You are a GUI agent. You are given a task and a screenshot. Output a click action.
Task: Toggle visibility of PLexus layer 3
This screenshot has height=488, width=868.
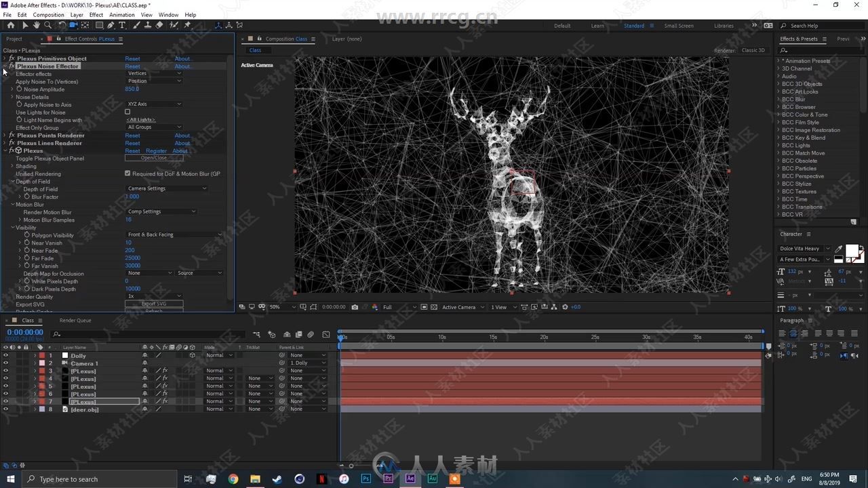(x=6, y=371)
